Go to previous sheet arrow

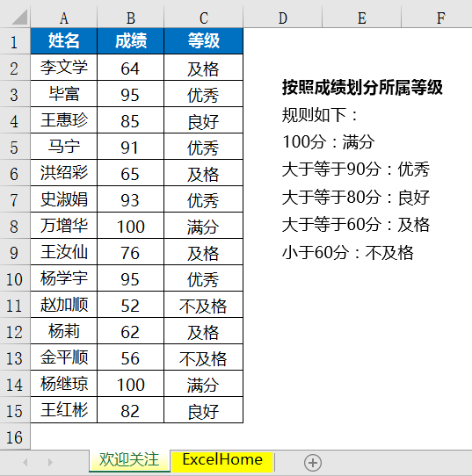(25, 463)
